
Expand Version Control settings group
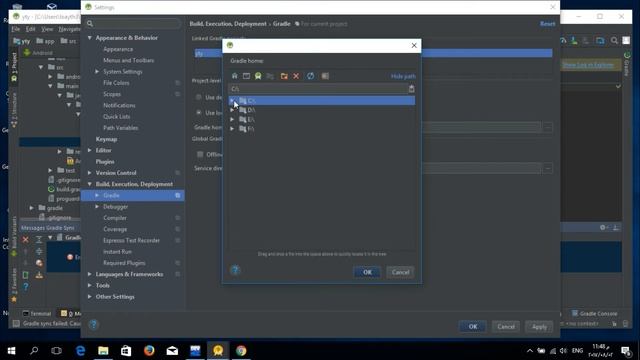click(90, 173)
